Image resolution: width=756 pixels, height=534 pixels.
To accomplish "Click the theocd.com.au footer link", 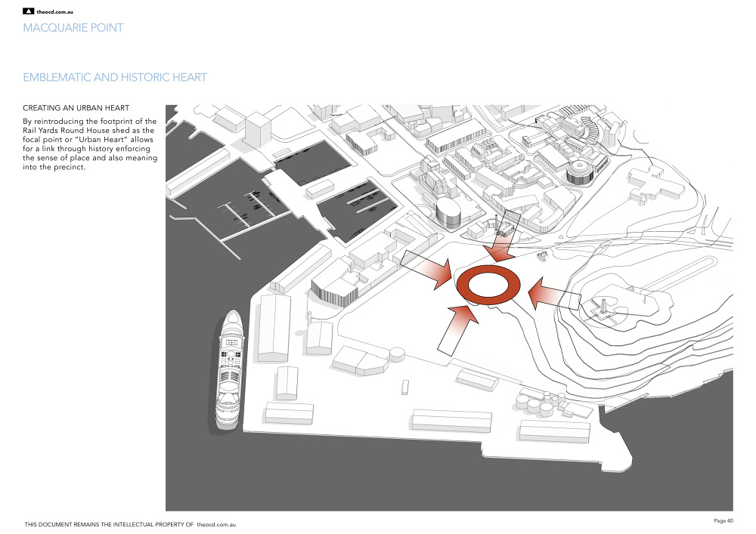I will click(216, 522).
